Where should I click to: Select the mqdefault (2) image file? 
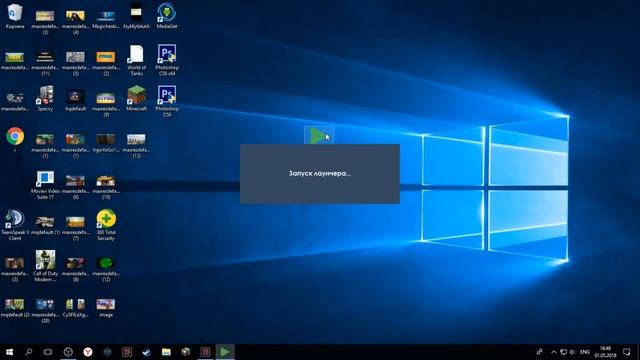tap(15, 307)
